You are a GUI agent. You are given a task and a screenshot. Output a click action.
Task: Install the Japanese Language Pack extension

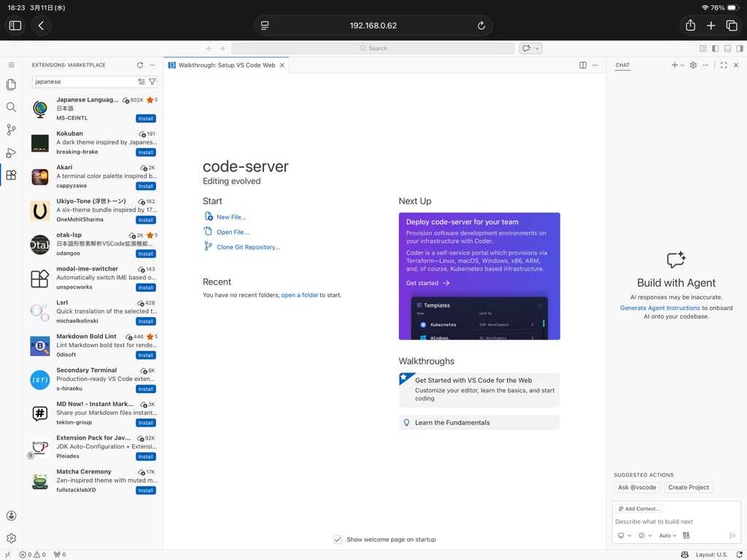[146, 118]
